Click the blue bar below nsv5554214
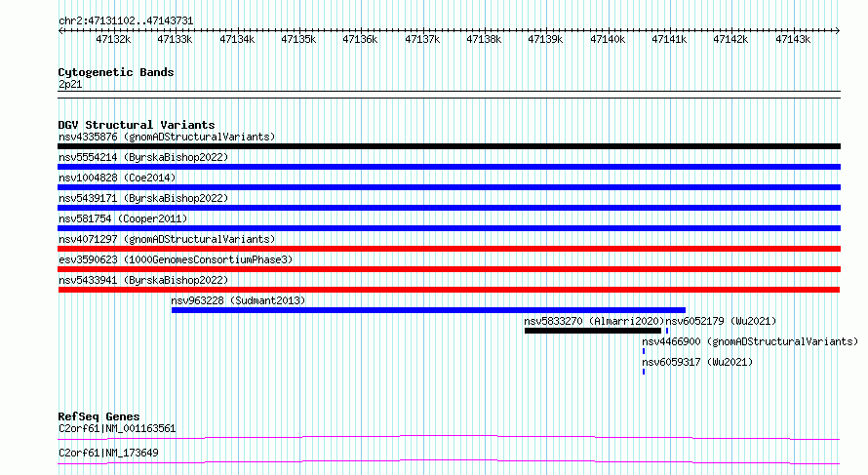The image size is (868, 475). coord(449,167)
